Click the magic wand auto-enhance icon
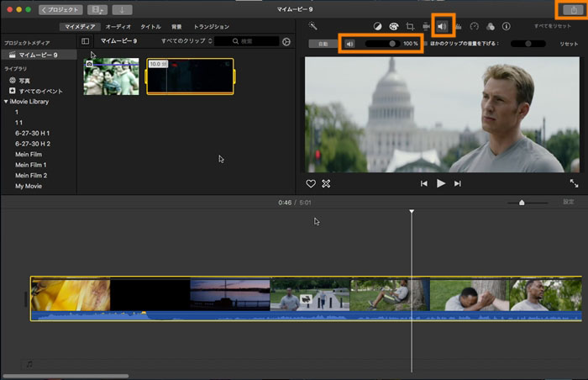 312,27
